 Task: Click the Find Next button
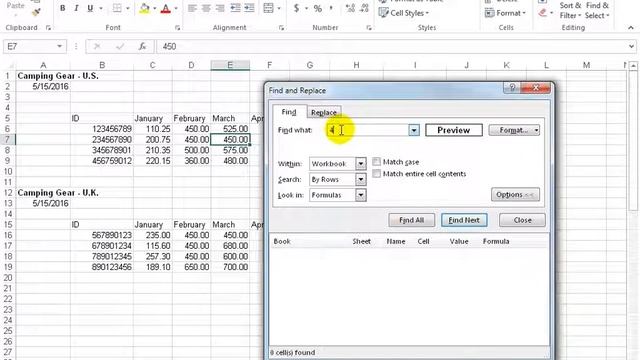tap(464, 220)
